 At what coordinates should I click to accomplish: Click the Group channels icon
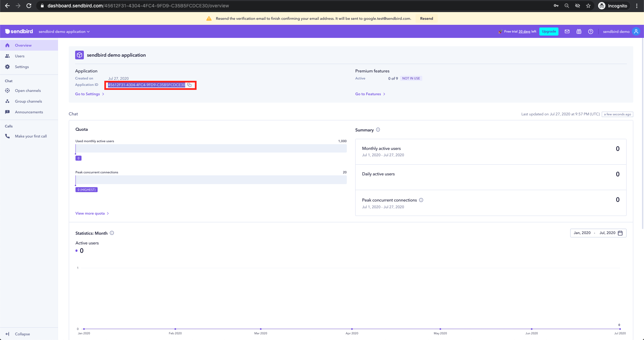[7, 101]
